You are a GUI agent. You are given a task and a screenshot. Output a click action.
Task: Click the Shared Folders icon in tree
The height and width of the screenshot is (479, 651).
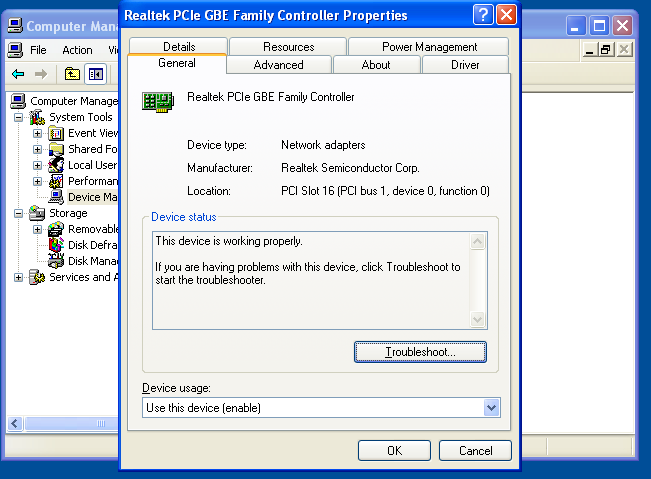click(56, 149)
